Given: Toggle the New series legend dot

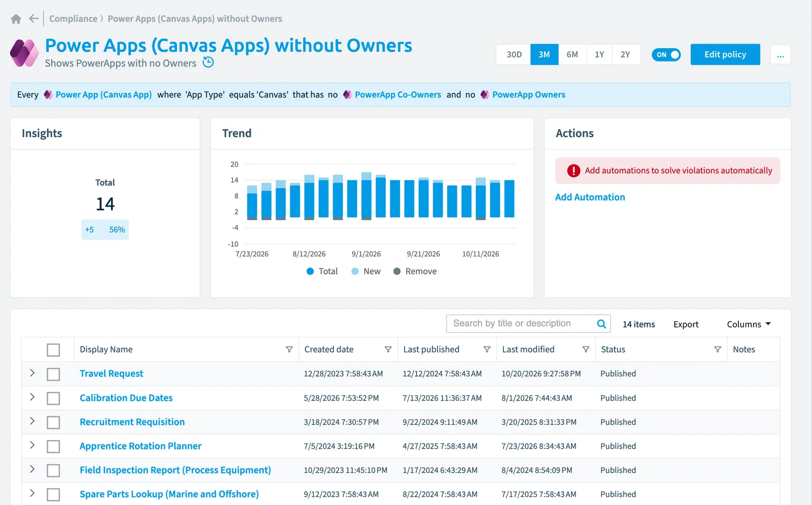Looking at the screenshot, I should tap(355, 272).
